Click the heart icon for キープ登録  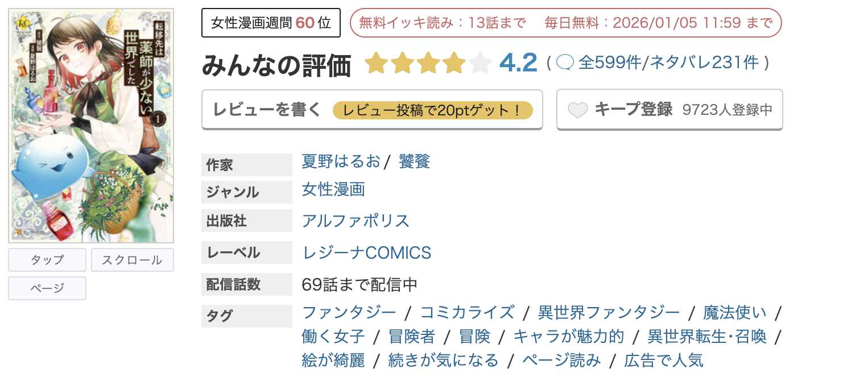point(578,109)
